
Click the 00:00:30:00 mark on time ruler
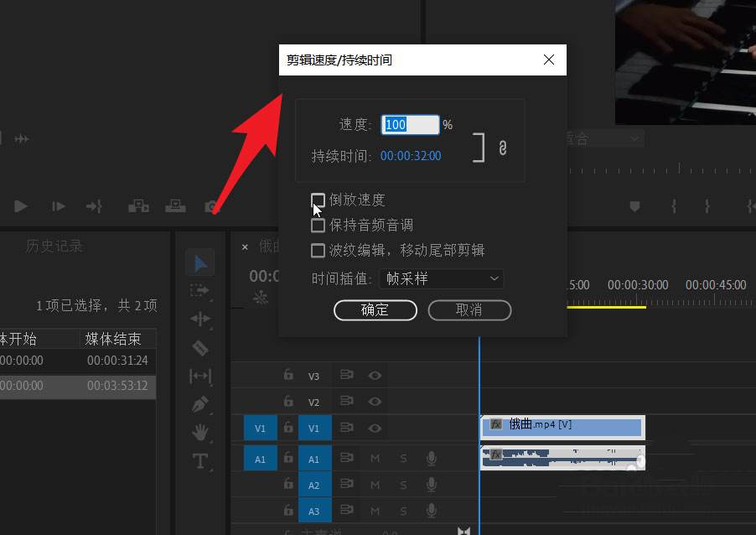[x=637, y=285]
